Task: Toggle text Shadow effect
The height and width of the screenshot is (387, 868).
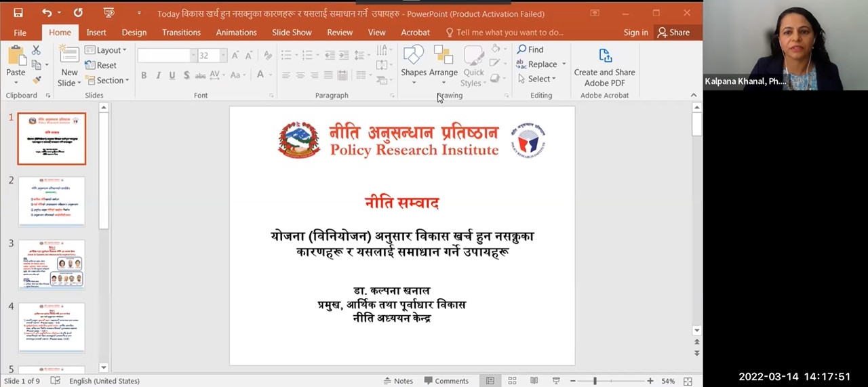Action: 186,75
